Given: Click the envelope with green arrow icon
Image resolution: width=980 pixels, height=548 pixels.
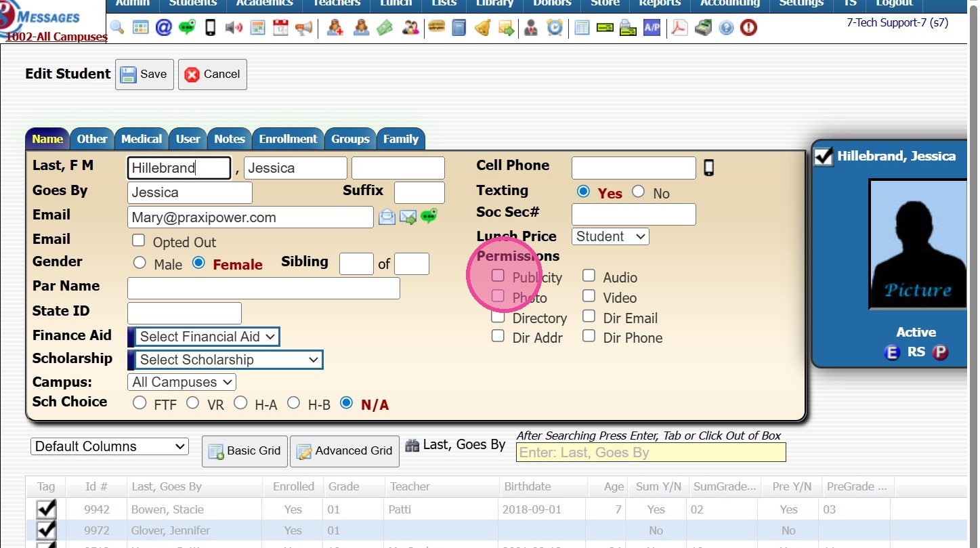Looking at the screenshot, I should 408,217.
